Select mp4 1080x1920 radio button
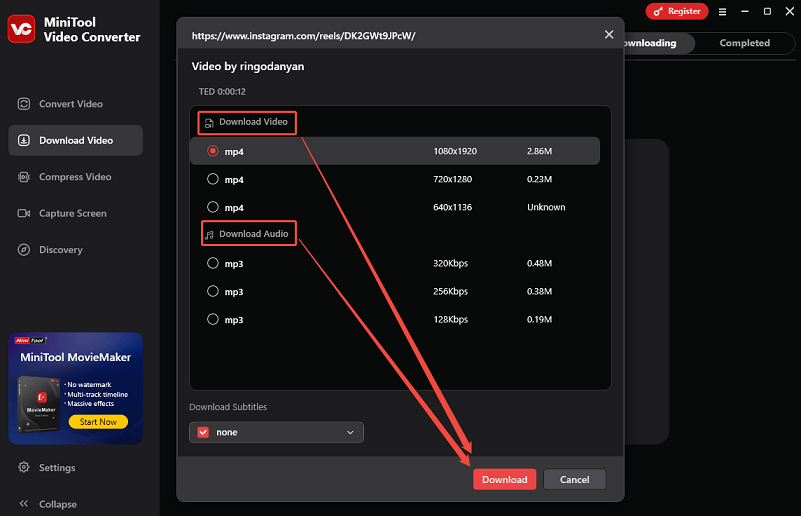Image resolution: width=801 pixels, height=516 pixels. 213,151
